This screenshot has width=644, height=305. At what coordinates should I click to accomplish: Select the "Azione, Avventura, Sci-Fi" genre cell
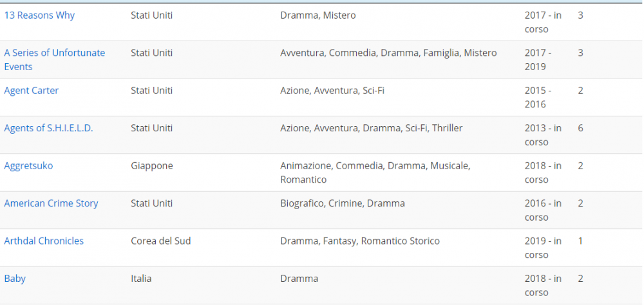point(332,91)
